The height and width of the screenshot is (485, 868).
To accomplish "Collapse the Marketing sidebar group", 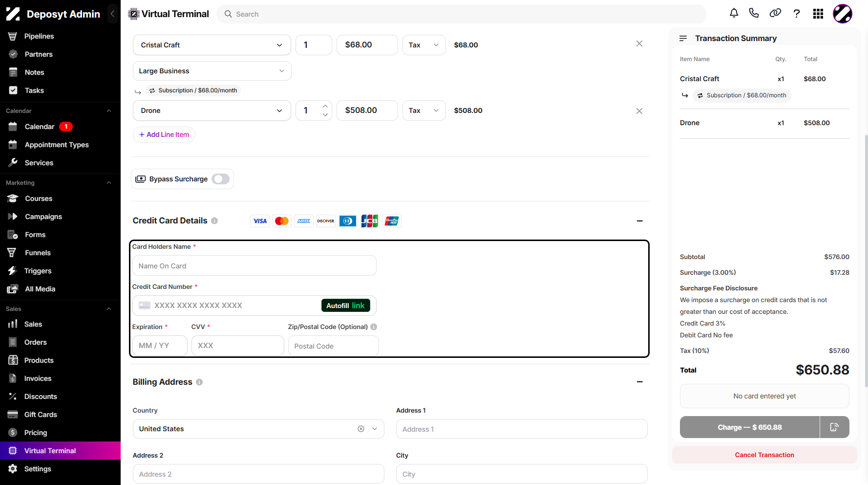I will pyautogui.click(x=109, y=183).
